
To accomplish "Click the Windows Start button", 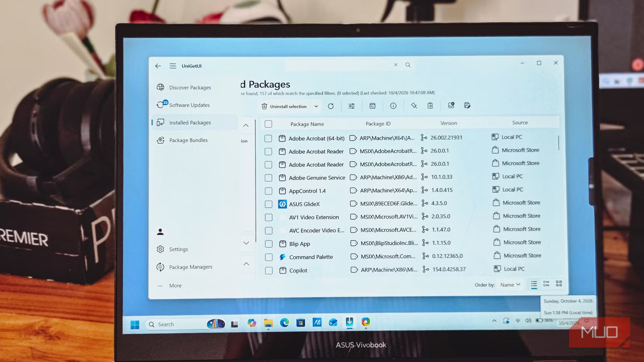I will [135, 325].
